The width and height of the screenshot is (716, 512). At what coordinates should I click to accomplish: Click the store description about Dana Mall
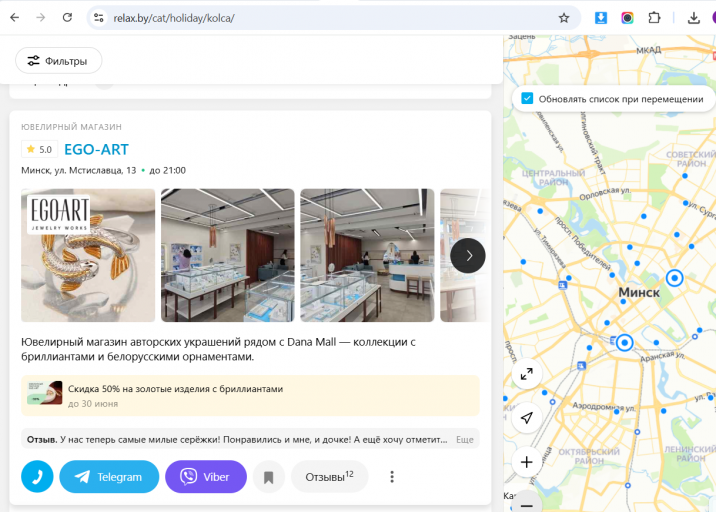[x=218, y=349]
